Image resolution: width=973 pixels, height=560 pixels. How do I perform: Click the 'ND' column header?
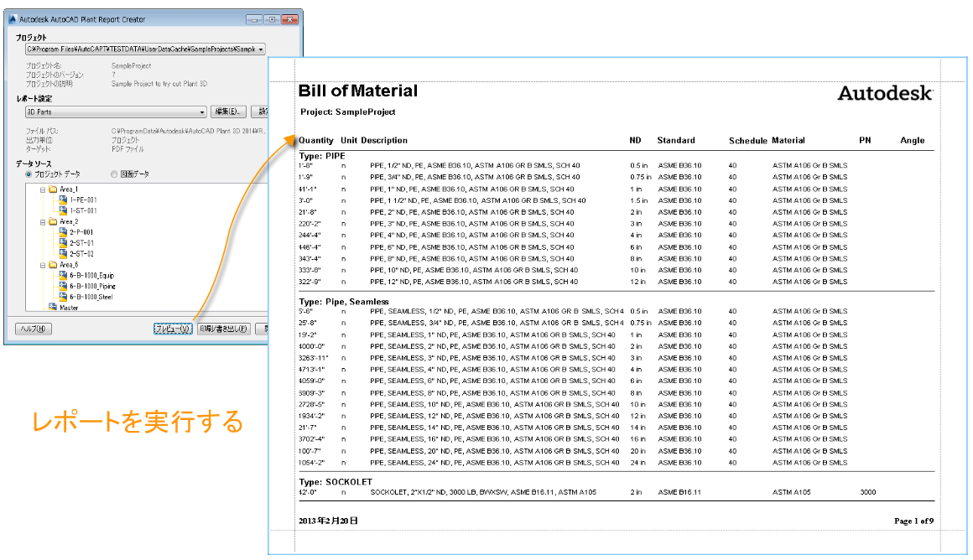pos(636,140)
